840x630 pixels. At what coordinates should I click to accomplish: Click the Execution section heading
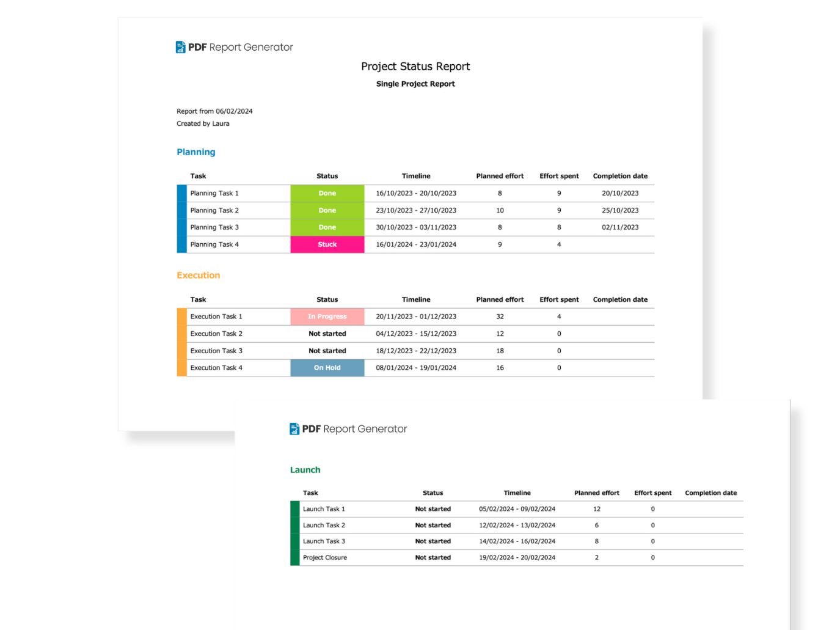pyautogui.click(x=199, y=276)
